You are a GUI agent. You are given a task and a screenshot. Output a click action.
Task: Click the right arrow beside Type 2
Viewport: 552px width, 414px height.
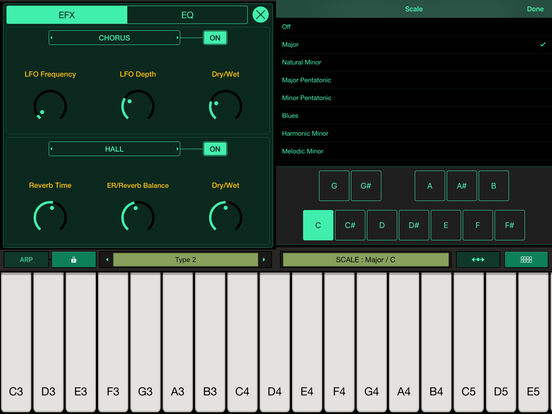click(264, 260)
